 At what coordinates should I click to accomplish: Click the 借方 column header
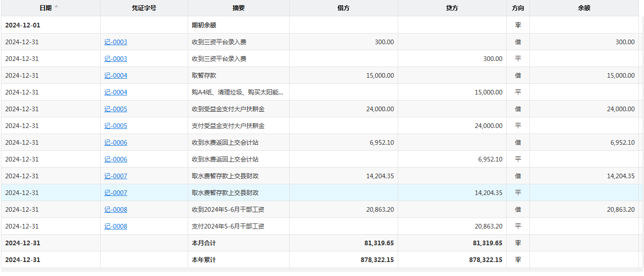point(343,8)
